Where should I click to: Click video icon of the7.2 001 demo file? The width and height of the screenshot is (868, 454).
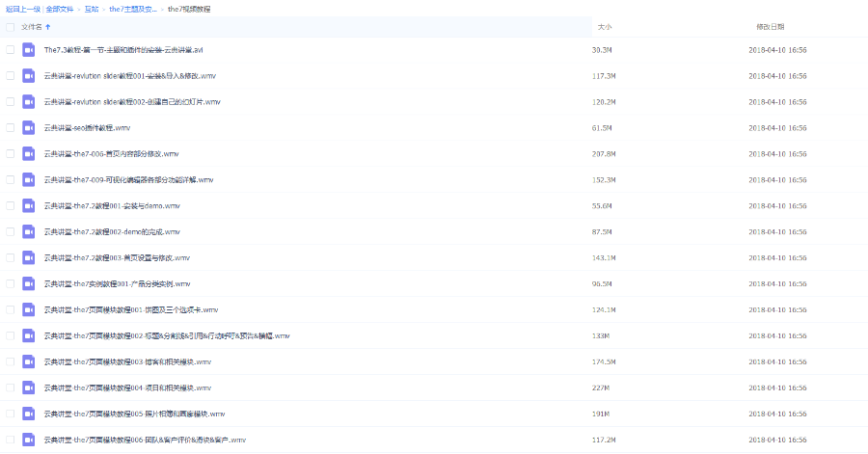tap(28, 205)
